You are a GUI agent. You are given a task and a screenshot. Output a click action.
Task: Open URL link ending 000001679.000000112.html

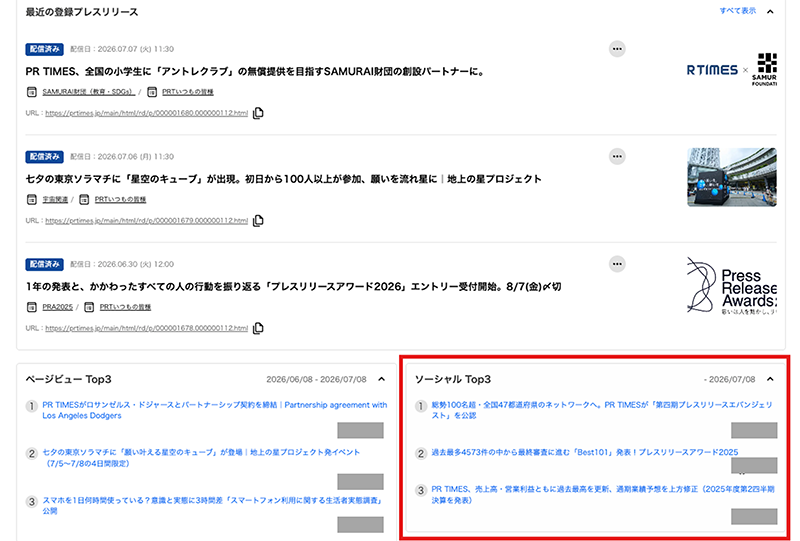click(146, 220)
